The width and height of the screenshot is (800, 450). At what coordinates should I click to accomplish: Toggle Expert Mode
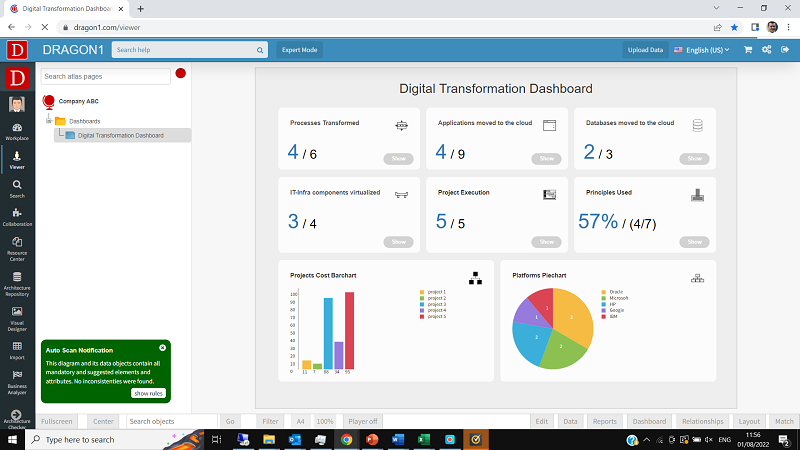coord(299,49)
